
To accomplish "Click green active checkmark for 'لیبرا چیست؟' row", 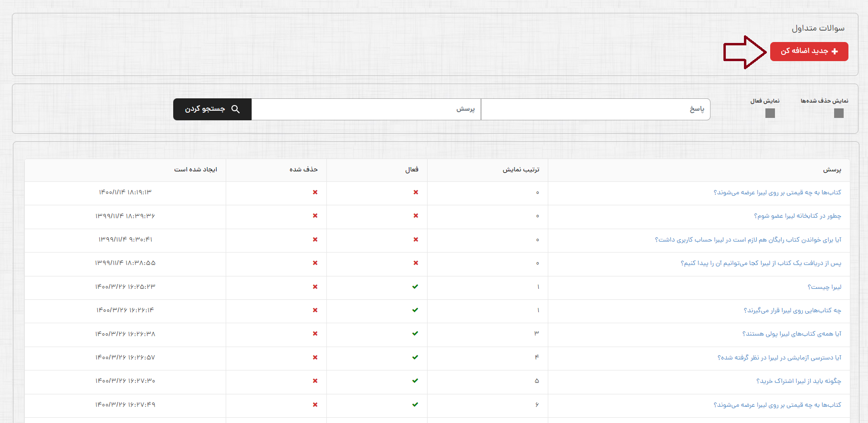I will coord(415,287).
